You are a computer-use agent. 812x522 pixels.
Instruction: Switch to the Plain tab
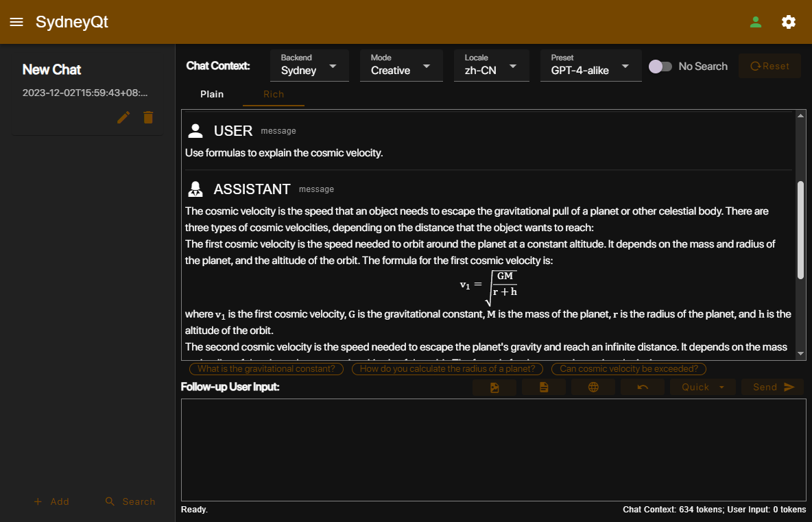click(x=212, y=94)
